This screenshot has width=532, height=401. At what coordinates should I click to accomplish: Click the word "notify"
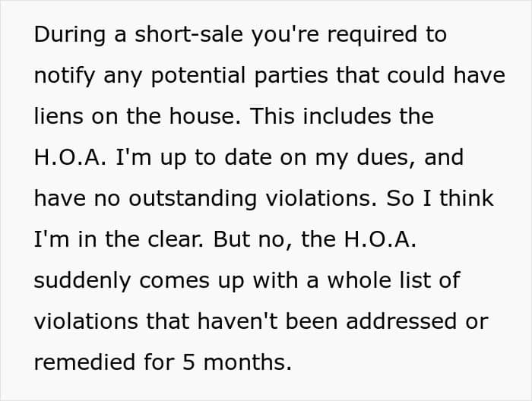click(x=65, y=76)
